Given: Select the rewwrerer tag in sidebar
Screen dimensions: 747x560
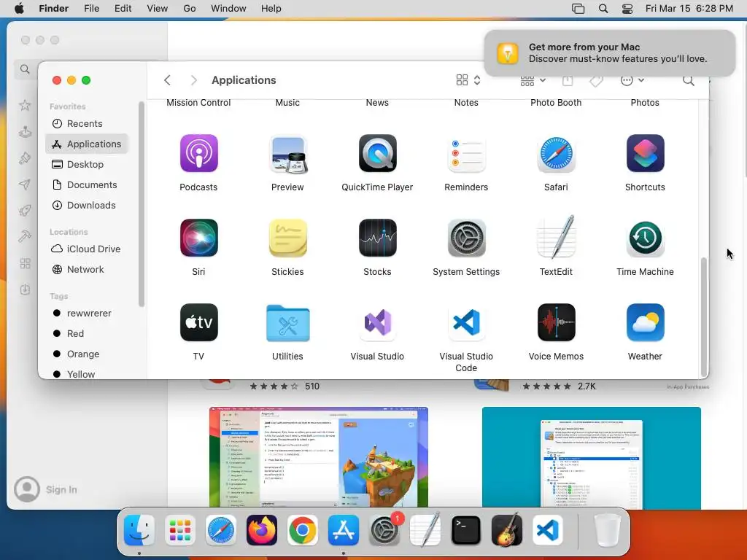Looking at the screenshot, I should (88, 314).
